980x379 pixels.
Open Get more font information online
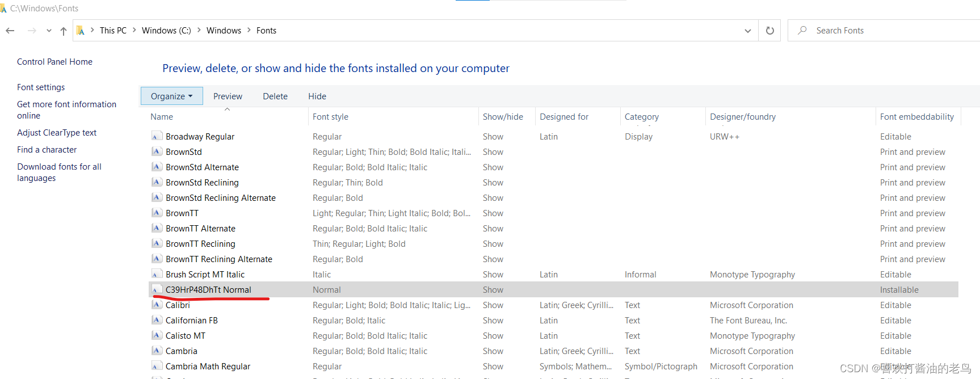66,110
